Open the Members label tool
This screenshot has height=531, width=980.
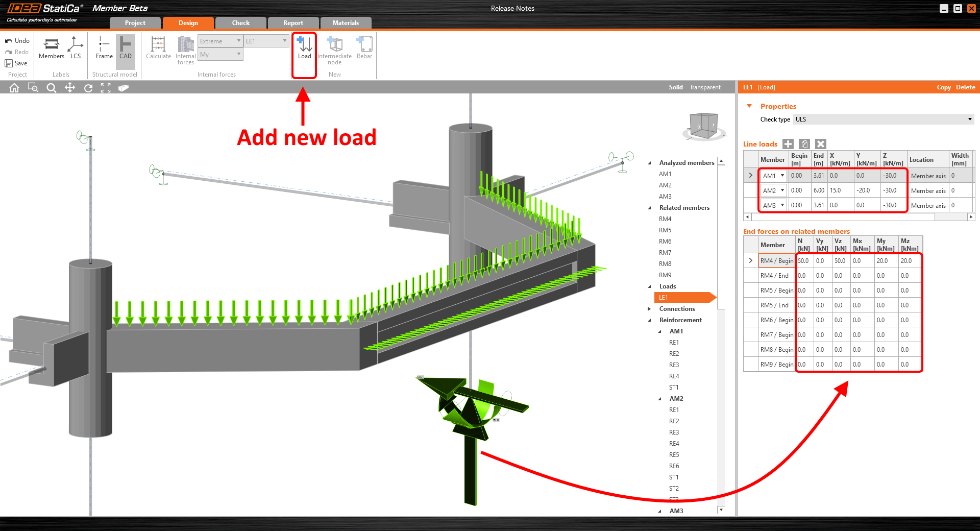51,50
